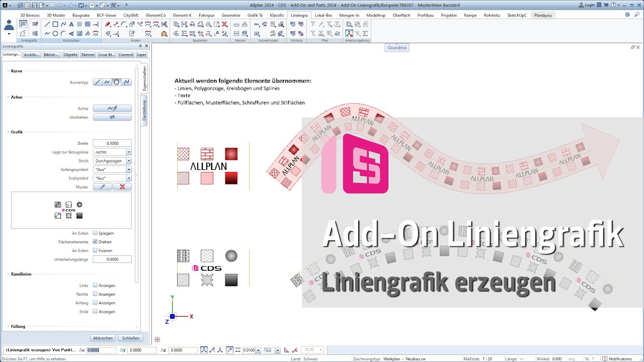Image resolution: width=644 pixels, height=362 pixels.
Task: Open the Darstellung vertical tab
Action: pyautogui.click(x=144, y=110)
